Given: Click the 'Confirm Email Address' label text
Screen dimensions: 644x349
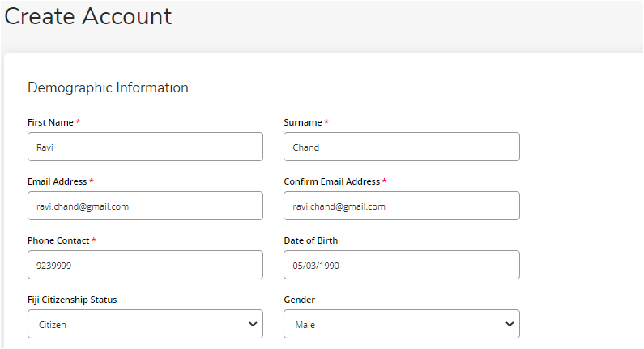Looking at the screenshot, I should coord(332,181).
